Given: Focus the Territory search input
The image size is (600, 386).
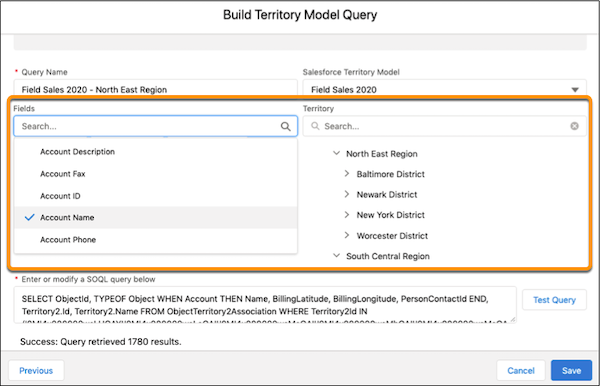Looking at the screenshot, I should 444,126.
